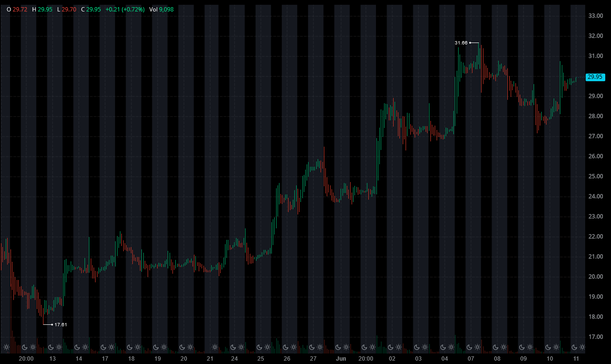This screenshot has width=611, height=364.
Task: Click the 19.00 price axis label
Action: click(595, 297)
